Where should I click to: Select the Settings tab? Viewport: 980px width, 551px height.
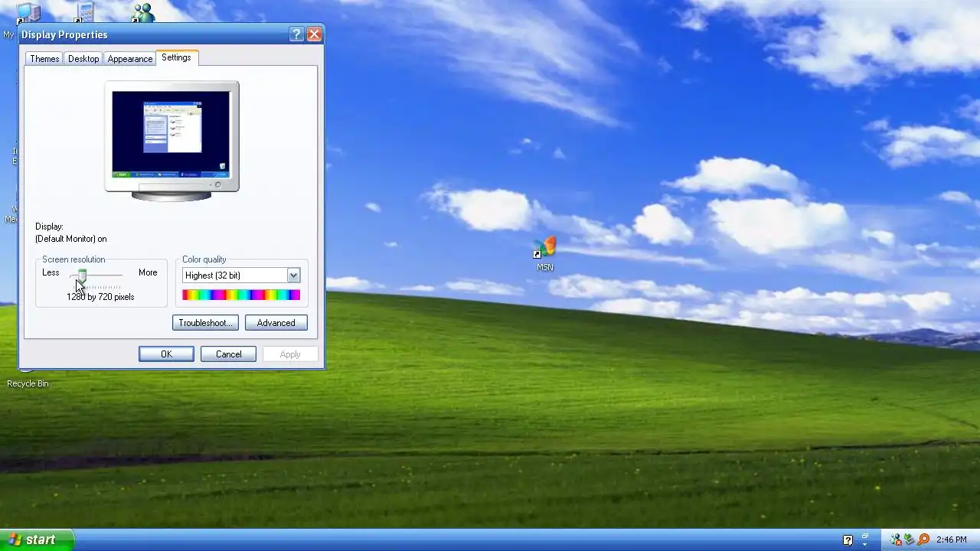pos(176,57)
